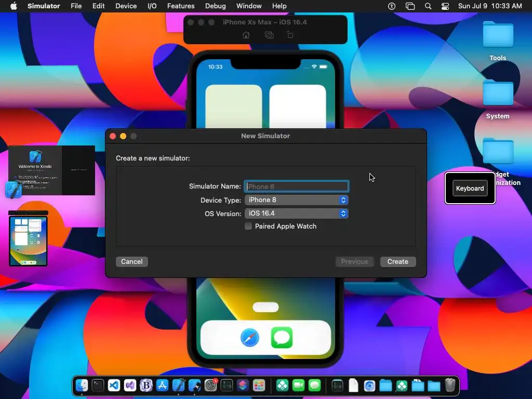Click the Stage Manager windows icon in menu bar
Image resolution: width=532 pixels, height=399 pixels.
click(x=410, y=6)
